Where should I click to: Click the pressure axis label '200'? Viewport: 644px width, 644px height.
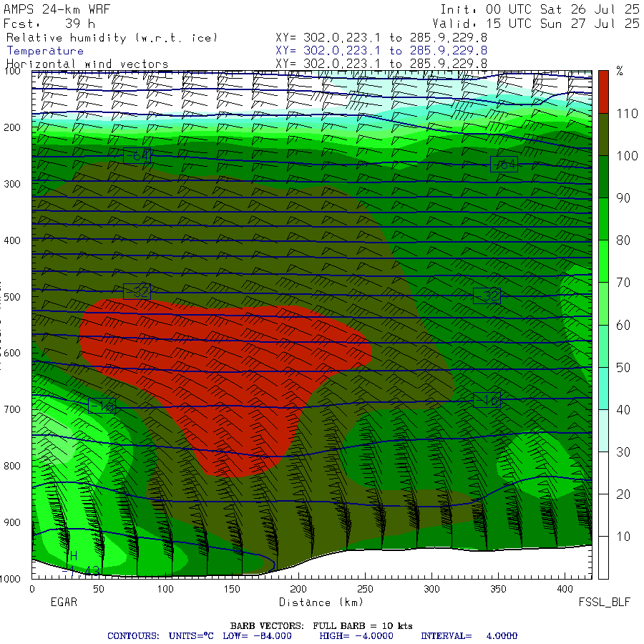[x=12, y=128]
